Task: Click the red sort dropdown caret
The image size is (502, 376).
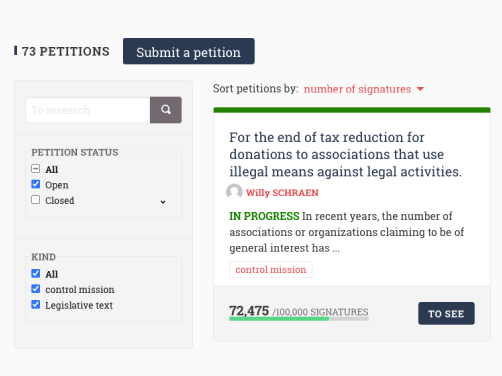Action: click(x=420, y=89)
